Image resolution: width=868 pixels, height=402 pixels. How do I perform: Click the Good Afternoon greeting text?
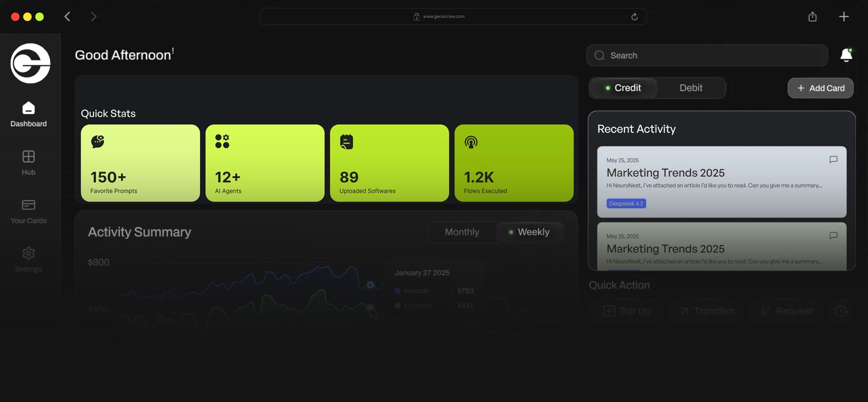pyautogui.click(x=124, y=55)
